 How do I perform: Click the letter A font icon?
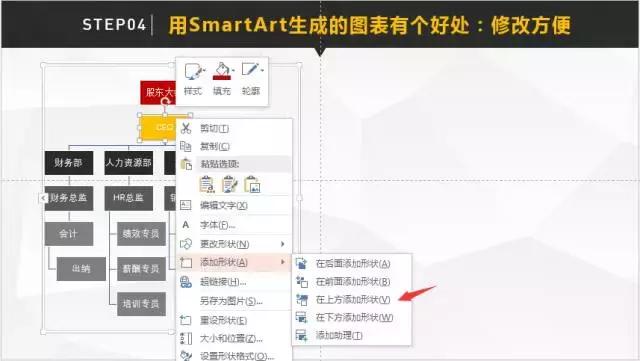pyautogui.click(x=186, y=225)
